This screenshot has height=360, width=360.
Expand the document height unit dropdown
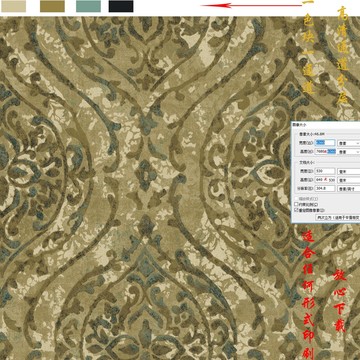349,180
